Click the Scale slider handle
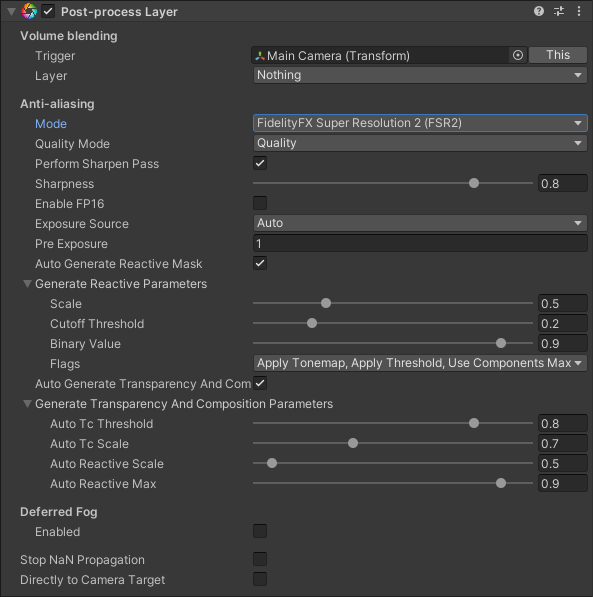 click(326, 303)
